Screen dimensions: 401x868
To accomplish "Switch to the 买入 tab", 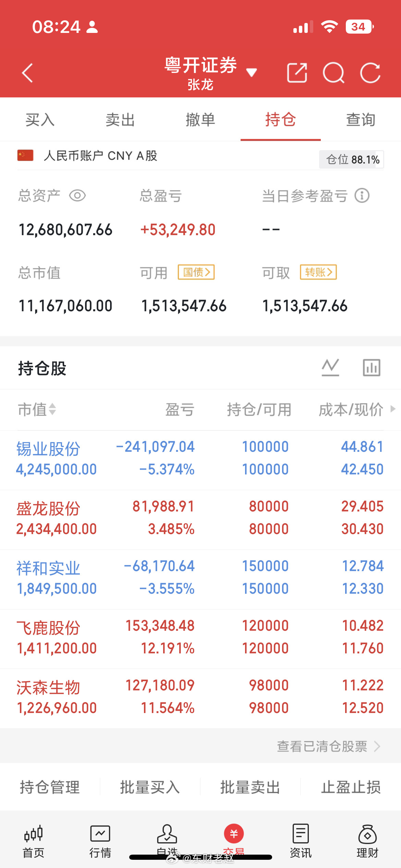I will pyautogui.click(x=40, y=120).
